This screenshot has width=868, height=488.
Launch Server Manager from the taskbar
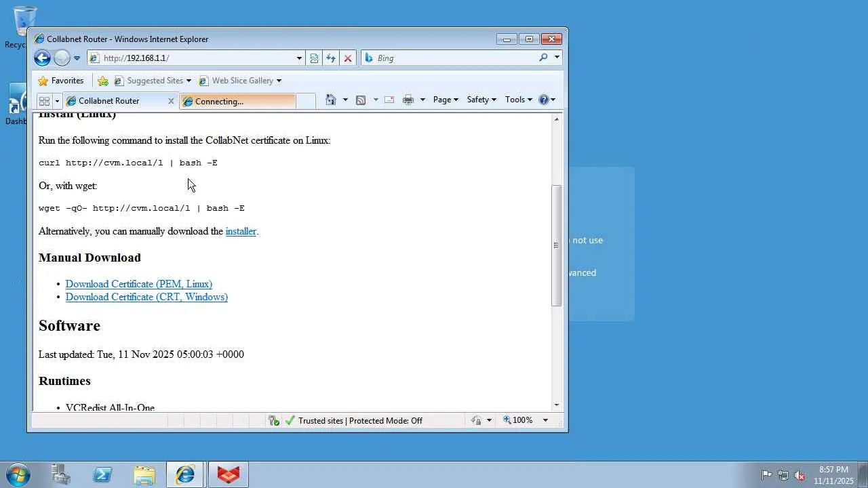[61, 474]
